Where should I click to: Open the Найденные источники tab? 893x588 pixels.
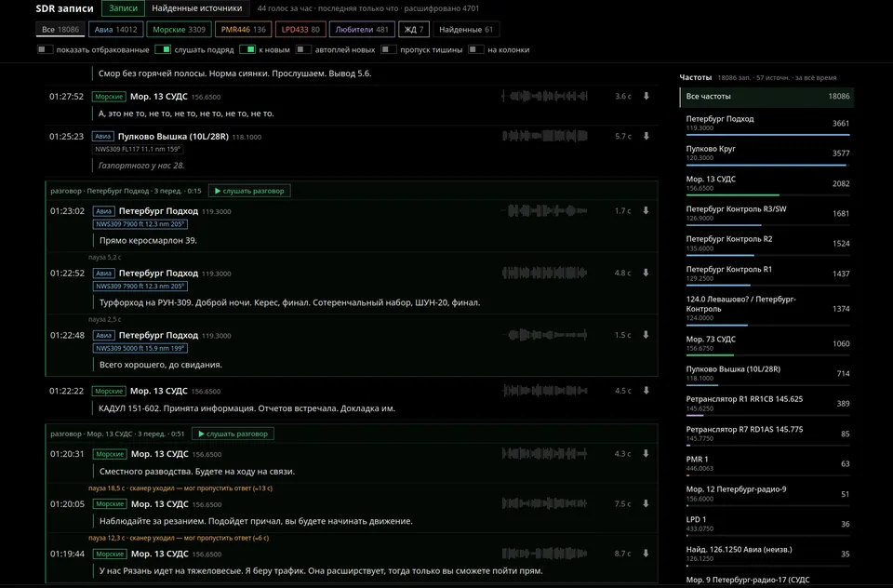(197, 8)
